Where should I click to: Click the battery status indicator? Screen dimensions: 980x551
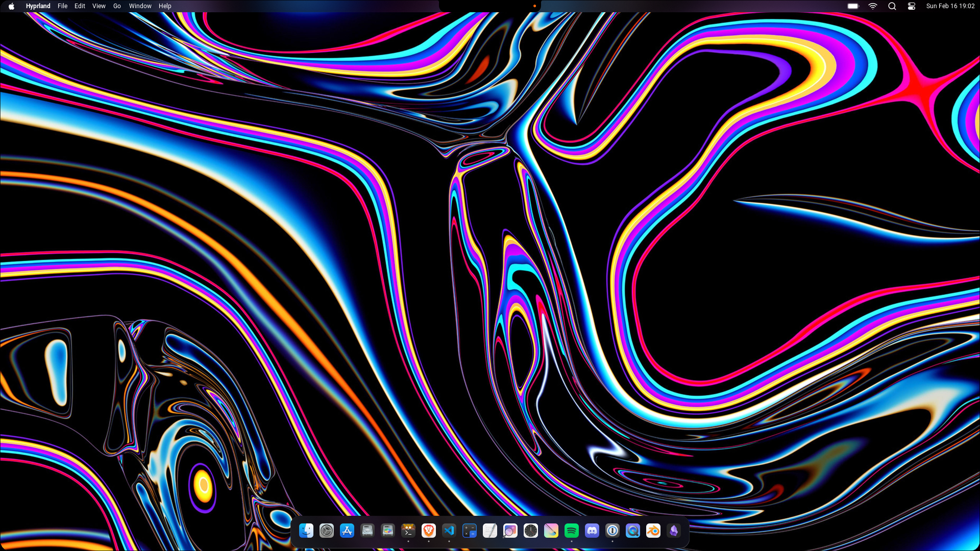click(x=853, y=6)
